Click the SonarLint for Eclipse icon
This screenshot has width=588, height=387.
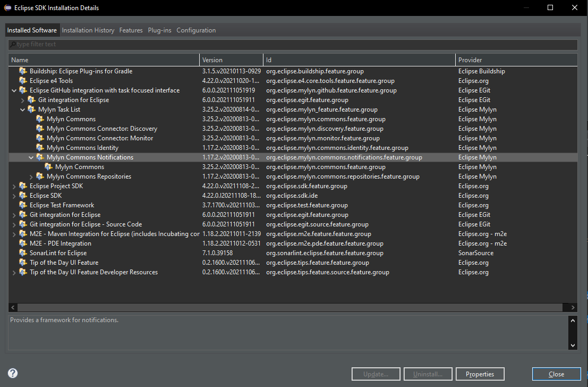[x=23, y=253]
